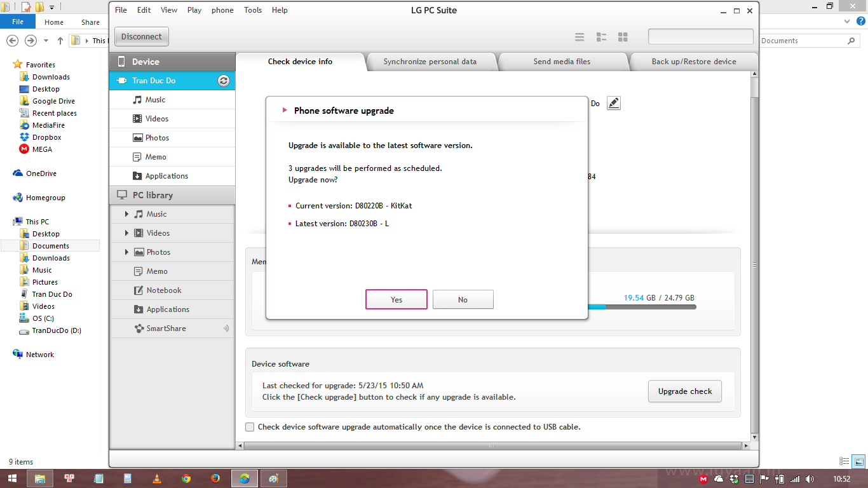Click Explorer up one level arrow
Screen dimensions: 868x488
click(60, 41)
